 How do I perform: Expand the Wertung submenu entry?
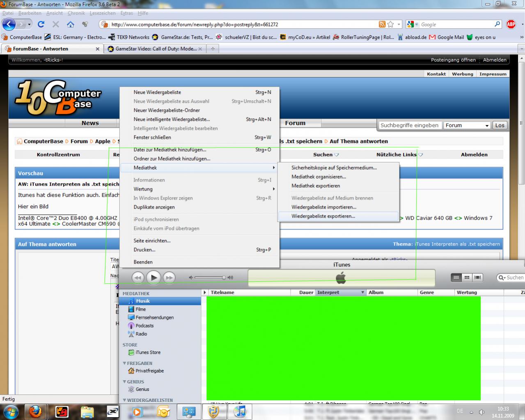pyautogui.click(x=200, y=189)
